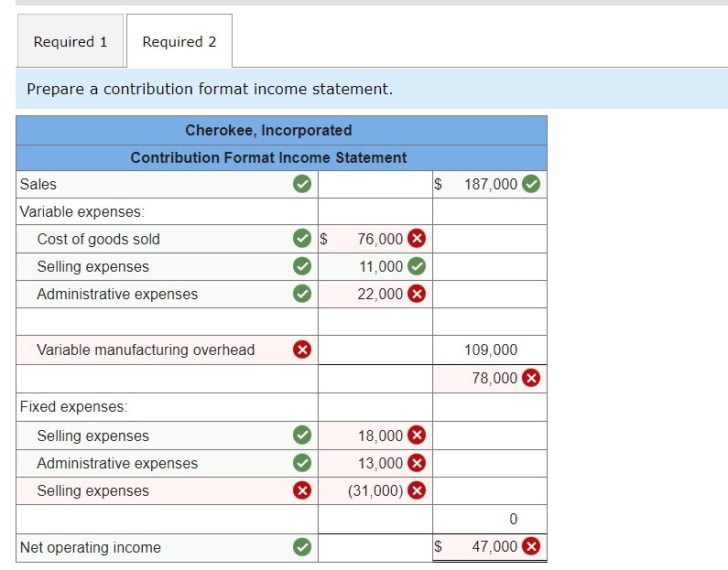This screenshot has height=570, width=728.
Task: Click the Contribution Format Income Statement title
Action: [268, 157]
